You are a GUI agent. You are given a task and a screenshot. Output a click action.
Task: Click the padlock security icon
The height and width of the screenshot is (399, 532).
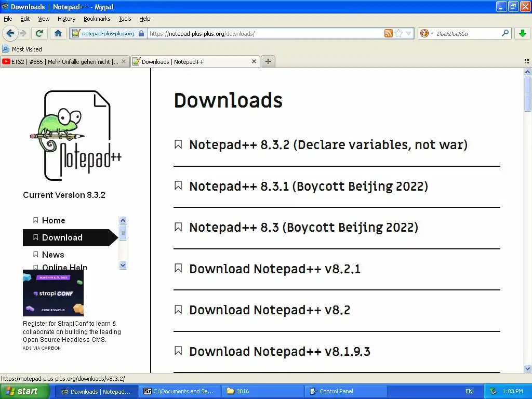click(x=141, y=33)
